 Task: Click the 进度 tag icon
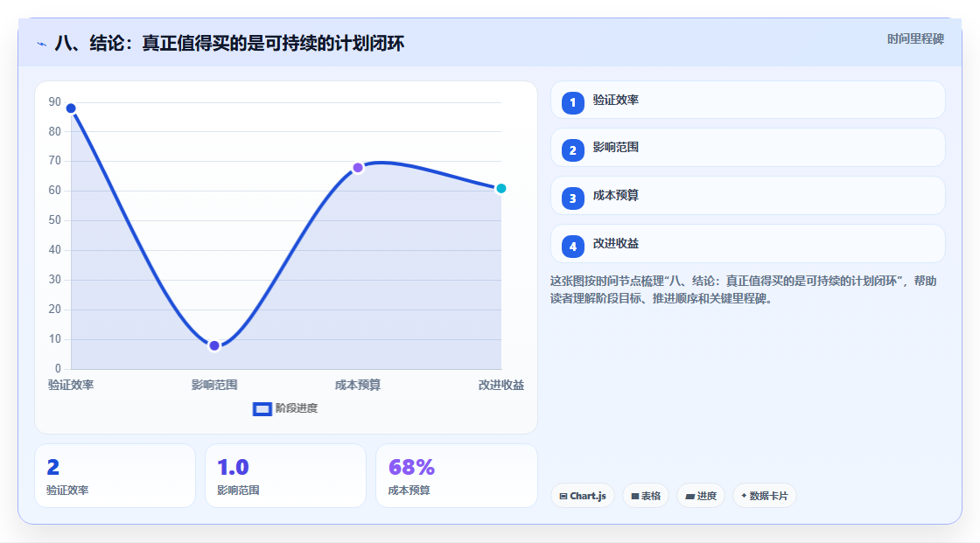(x=690, y=496)
